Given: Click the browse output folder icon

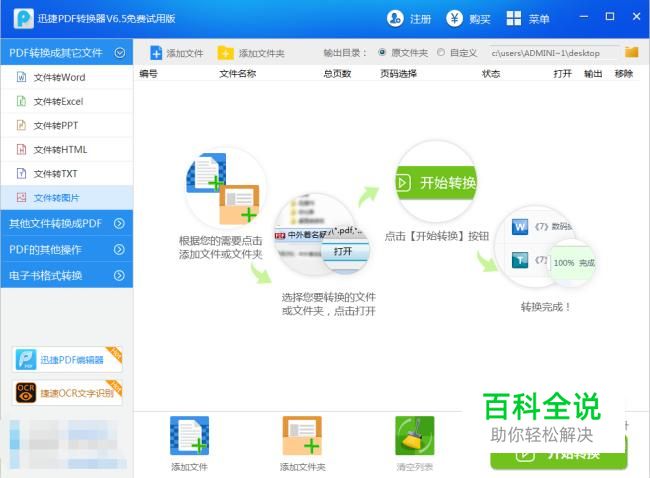Looking at the screenshot, I should tap(632, 52).
